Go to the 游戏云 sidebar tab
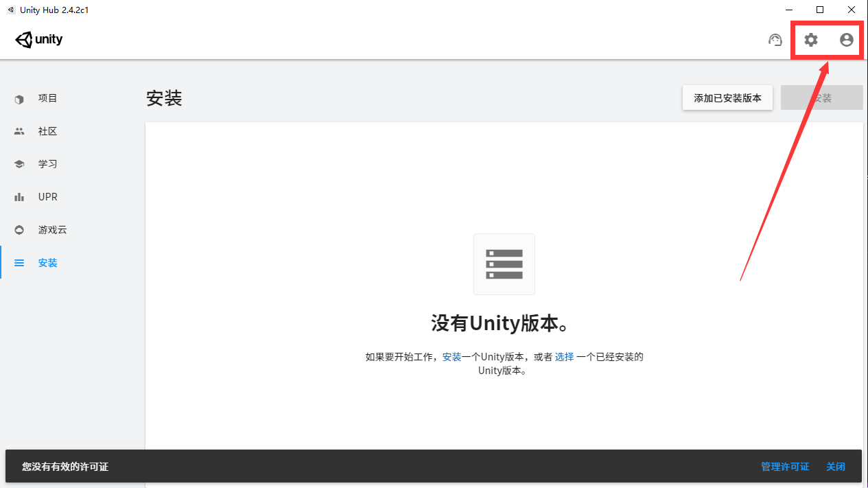The image size is (868, 488). 69,231
